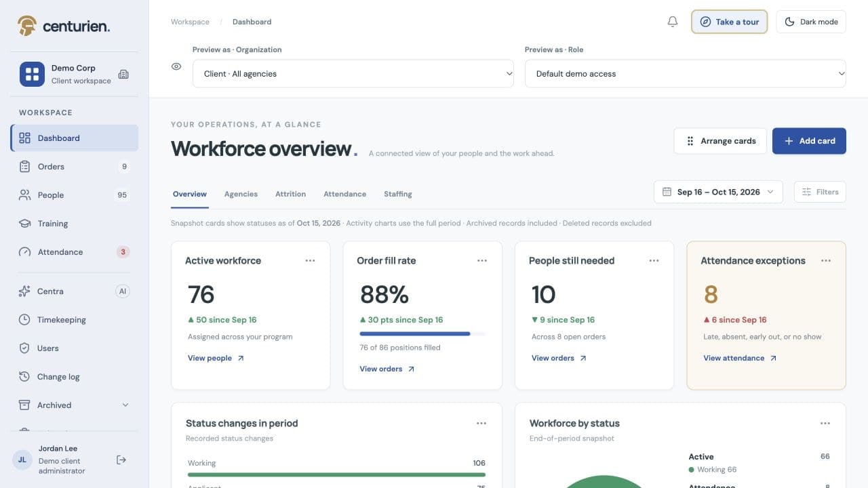This screenshot has height=488, width=868.
Task: Click the Working status green bar
Action: tap(336, 474)
